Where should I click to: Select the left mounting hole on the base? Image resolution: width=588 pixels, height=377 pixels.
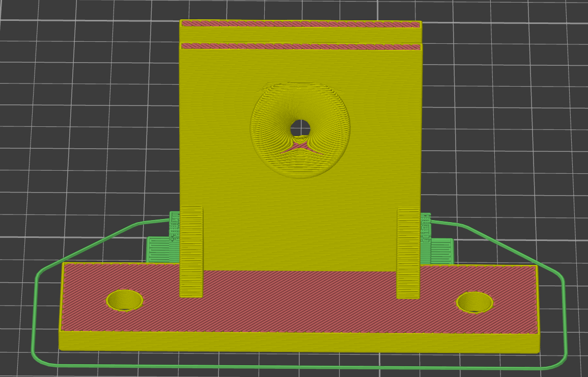point(125,301)
